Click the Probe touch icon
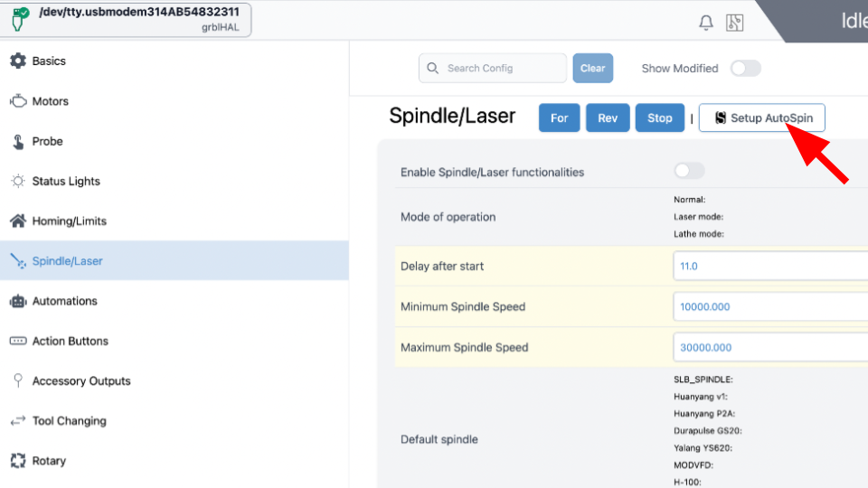This screenshot has width=868, height=488. (18, 142)
